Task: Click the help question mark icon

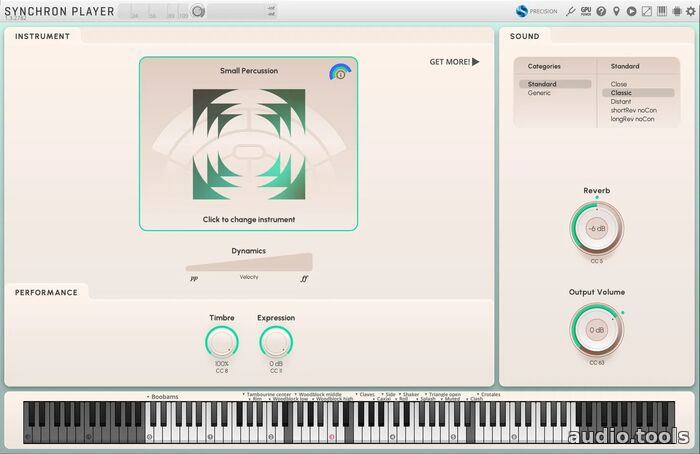Action: tap(601, 12)
